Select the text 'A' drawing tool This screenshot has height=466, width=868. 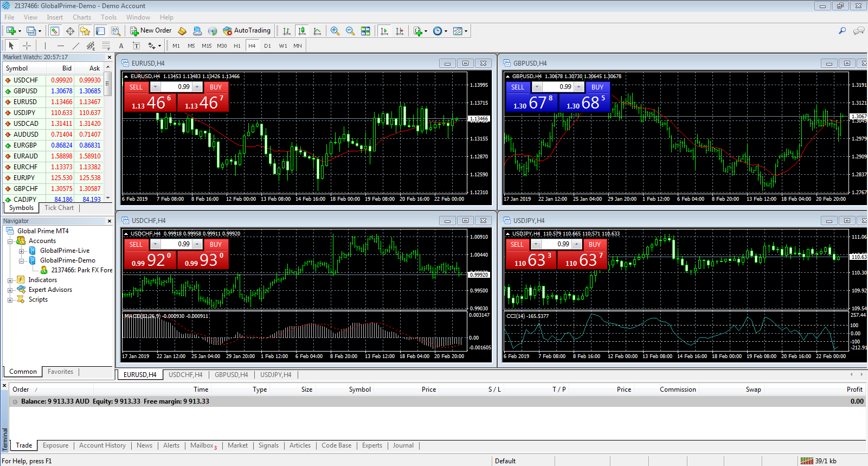point(121,46)
